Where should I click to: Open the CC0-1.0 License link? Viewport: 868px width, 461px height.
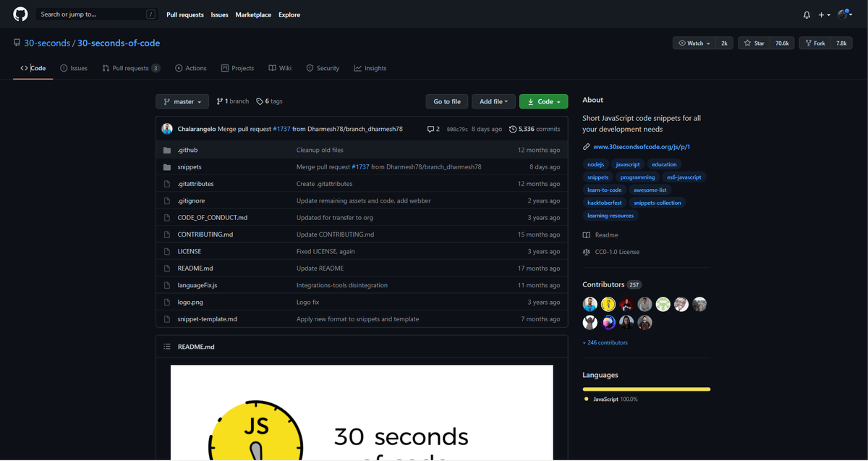pos(611,252)
